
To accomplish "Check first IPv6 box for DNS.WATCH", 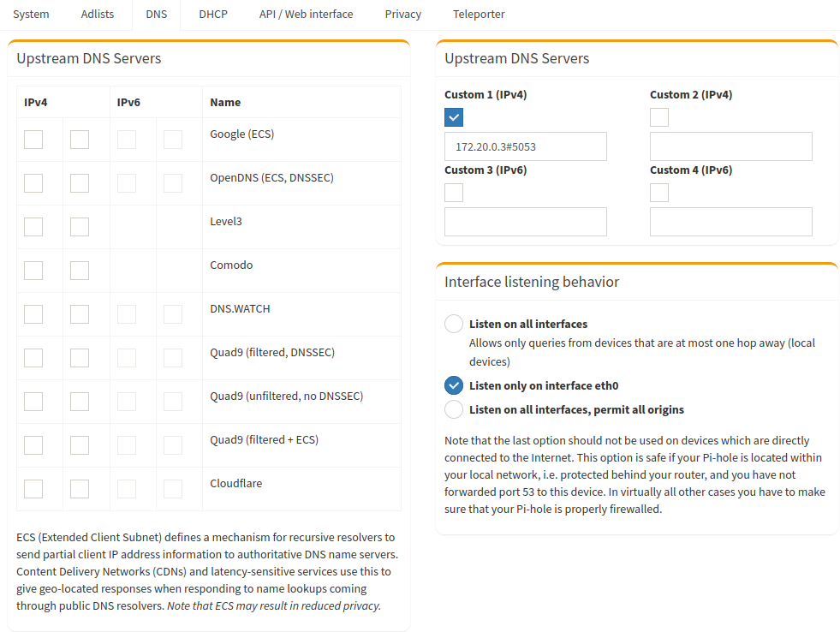I will click(127, 313).
